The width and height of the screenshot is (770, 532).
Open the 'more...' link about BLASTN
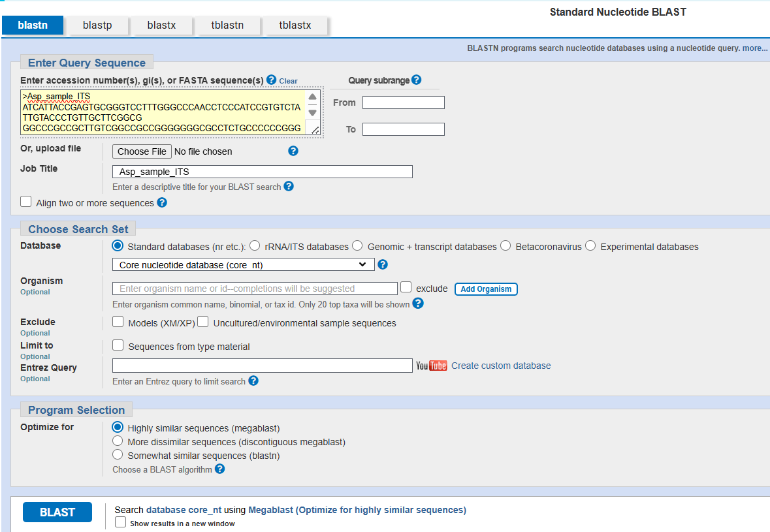pos(755,48)
